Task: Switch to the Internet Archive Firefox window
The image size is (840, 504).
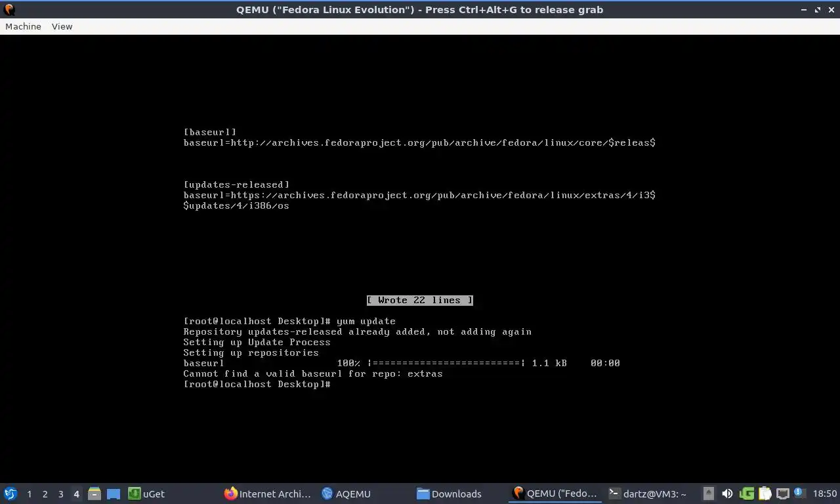Action: [x=268, y=493]
